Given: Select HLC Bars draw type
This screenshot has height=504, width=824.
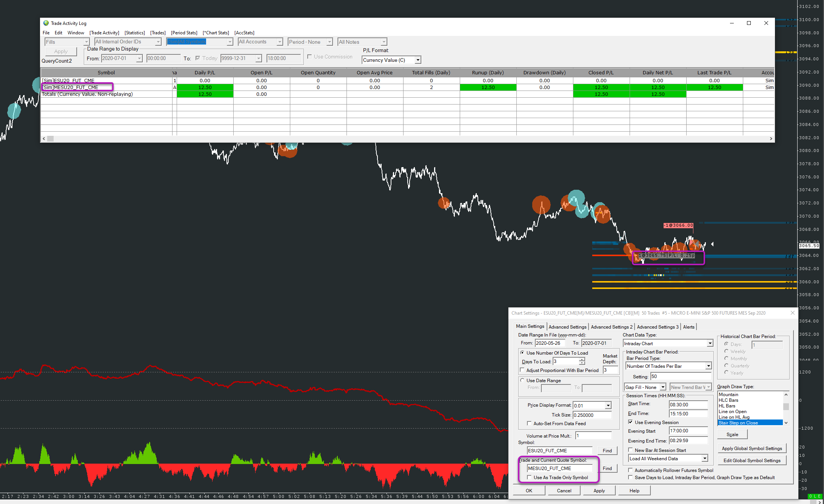Looking at the screenshot, I should point(728,400).
